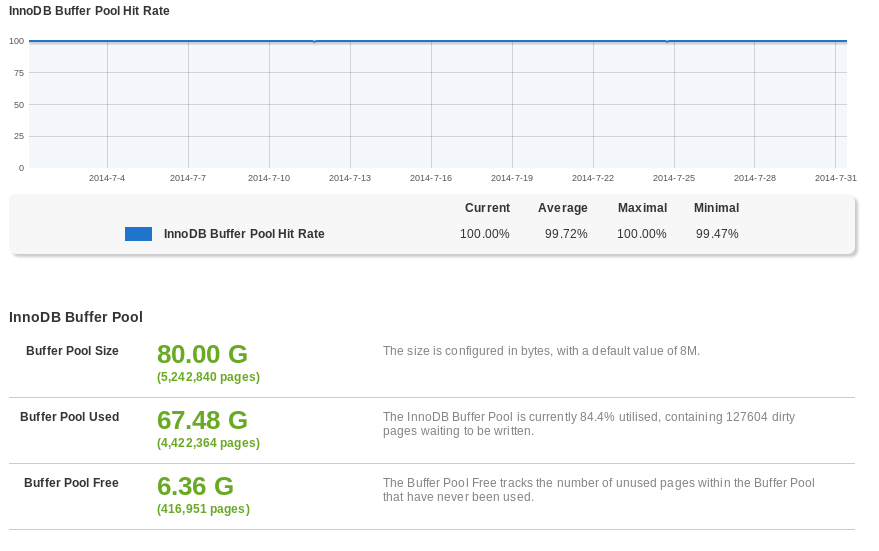Select the '(4,422,364 pages)' text
This screenshot has width=879, height=551.
[x=209, y=443]
